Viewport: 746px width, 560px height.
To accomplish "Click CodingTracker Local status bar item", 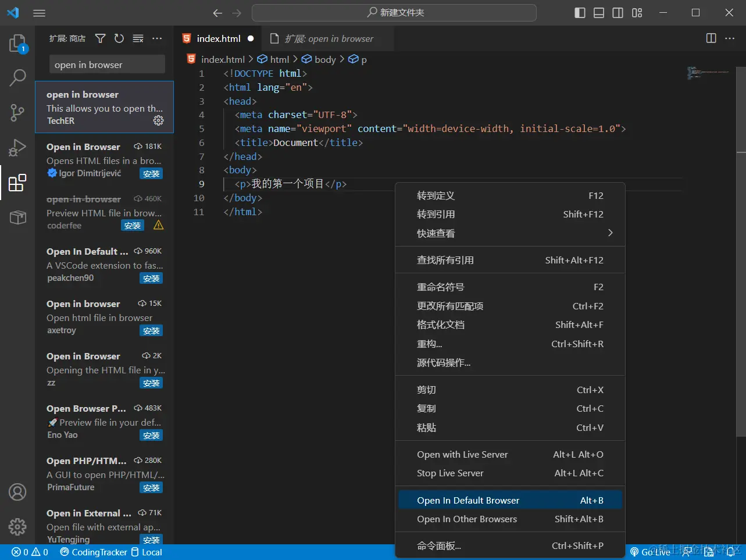I will pyautogui.click(x=111, y=552).
